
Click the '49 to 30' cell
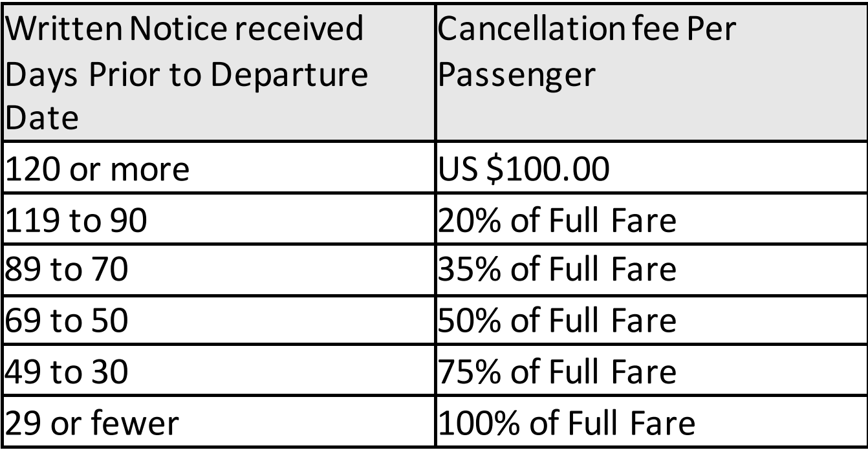point(219,370)
